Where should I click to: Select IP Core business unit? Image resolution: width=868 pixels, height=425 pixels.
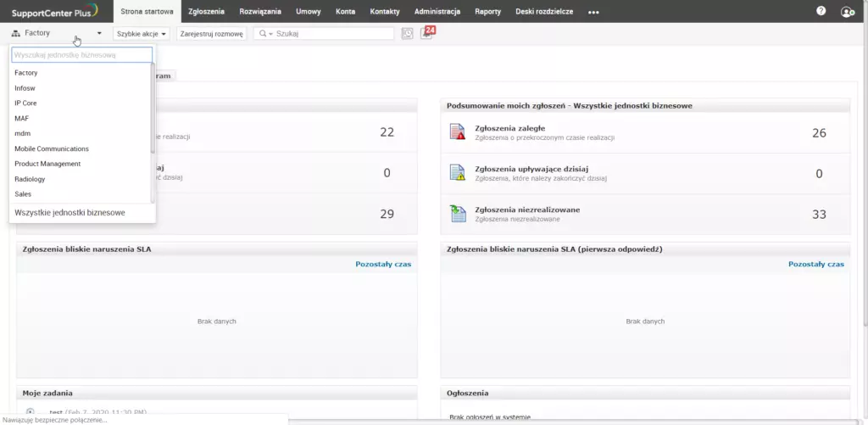(x=80, y=103)
